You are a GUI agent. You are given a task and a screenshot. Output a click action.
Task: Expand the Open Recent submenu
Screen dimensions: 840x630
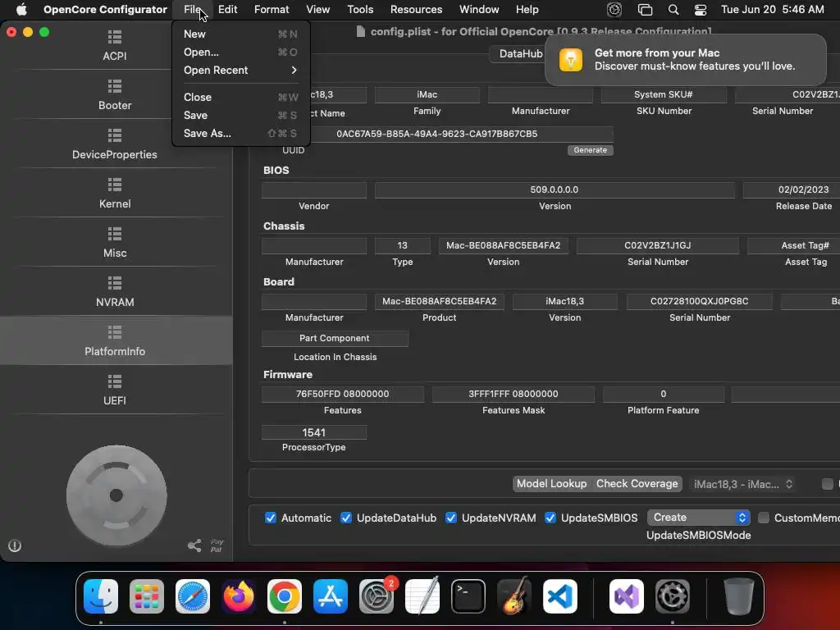point(240,71)
